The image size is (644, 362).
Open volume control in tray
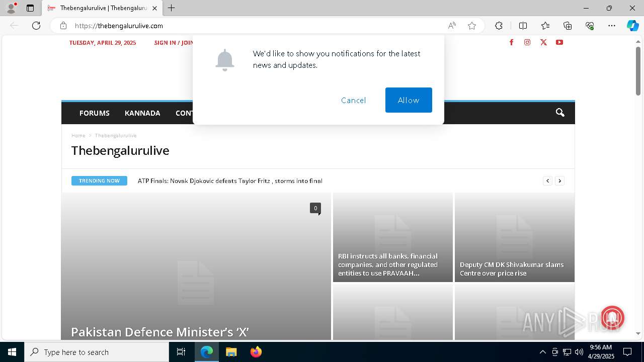click(579, 352)
